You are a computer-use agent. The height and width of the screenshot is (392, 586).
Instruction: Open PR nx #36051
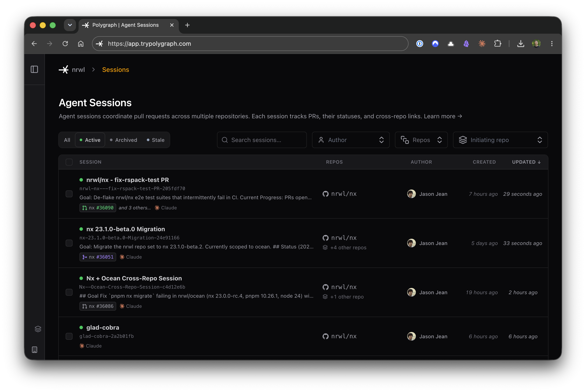(98, 257)
